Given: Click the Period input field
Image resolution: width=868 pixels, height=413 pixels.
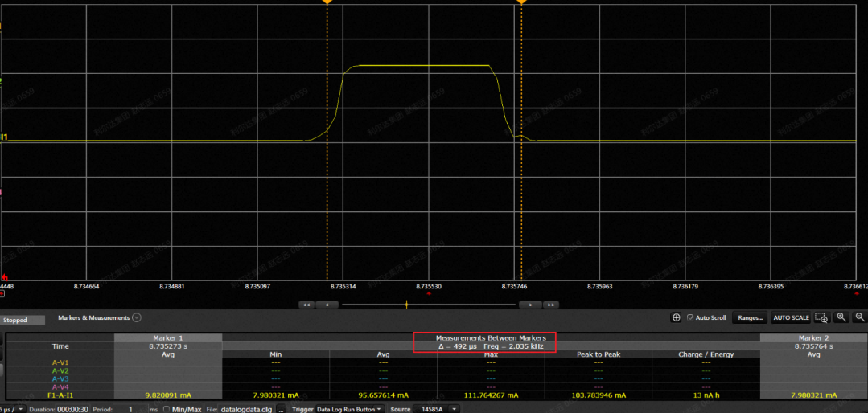Looking at the screenshot, I should [130, 409].
